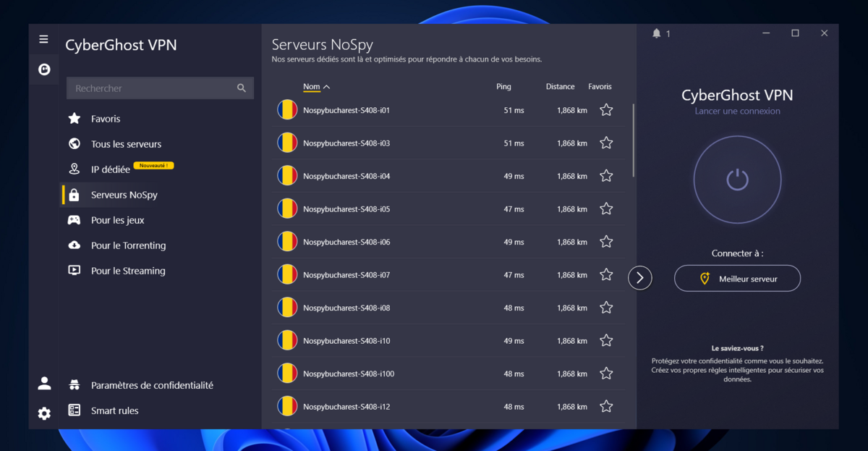Viewport: 868px width, 451px height.
Task: Sort servers by Ping column
Action: coord(503,87)
